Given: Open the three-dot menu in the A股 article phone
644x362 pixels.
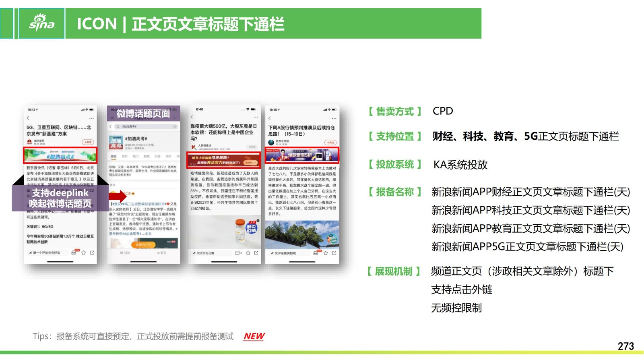Looking at the screenshot, I should tap(334, 118).
